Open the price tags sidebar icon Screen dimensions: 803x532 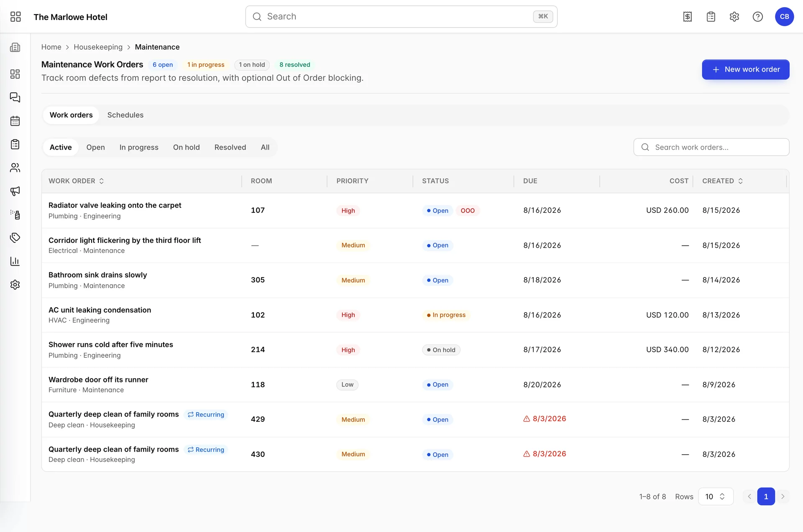point(15,238)
